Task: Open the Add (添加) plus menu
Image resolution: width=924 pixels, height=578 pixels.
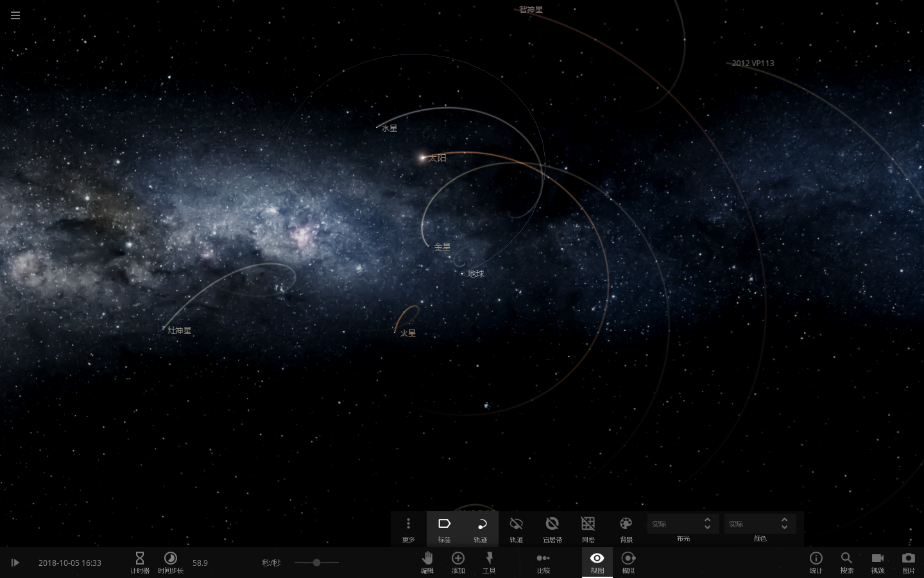Action: pyautogui.click(x=458, y=562)
